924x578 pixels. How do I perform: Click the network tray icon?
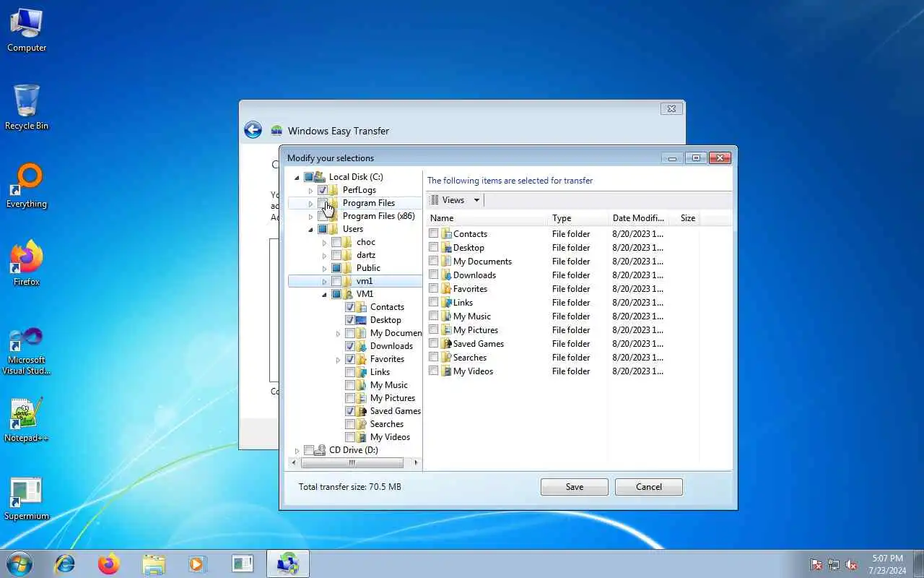point(834,564)
